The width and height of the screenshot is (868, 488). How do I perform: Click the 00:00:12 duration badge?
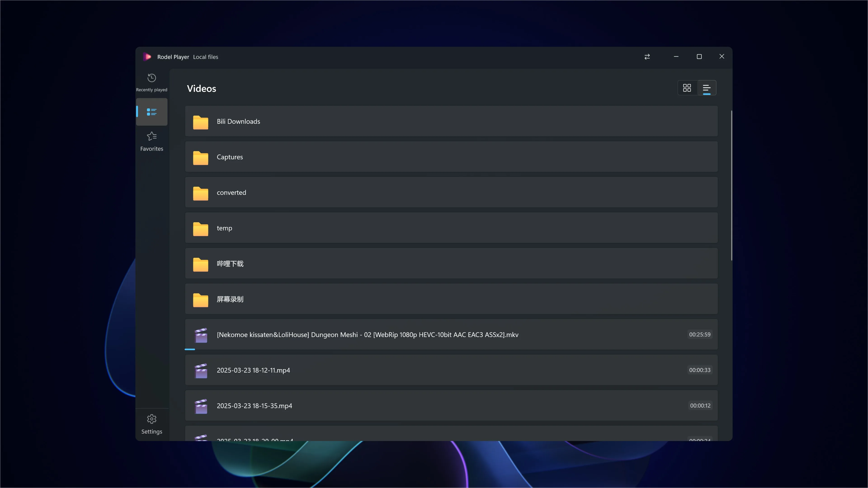pos(700,406)
